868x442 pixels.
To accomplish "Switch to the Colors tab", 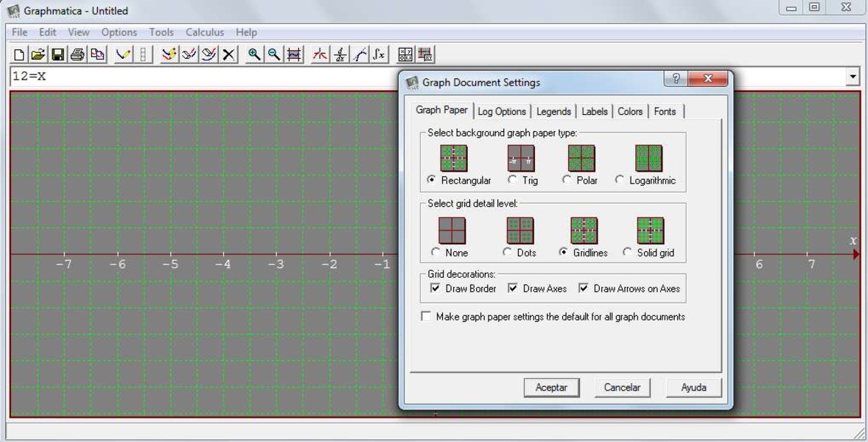I will [x=630, y=111].
